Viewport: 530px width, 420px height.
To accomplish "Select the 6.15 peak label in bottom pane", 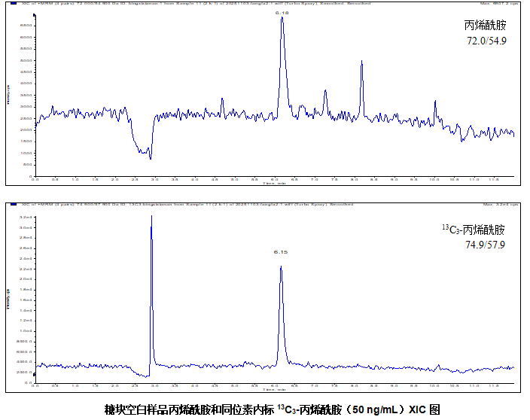I will pyautogui.click(x=281, y=252).
